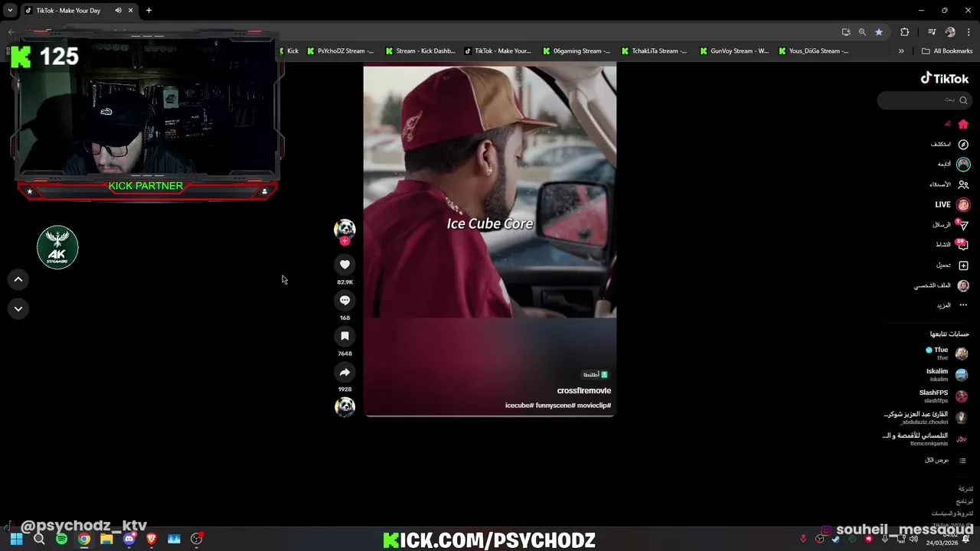Open the TchakLiTa Stream bookmark
The image size is (980, 551).
(655, 51)
